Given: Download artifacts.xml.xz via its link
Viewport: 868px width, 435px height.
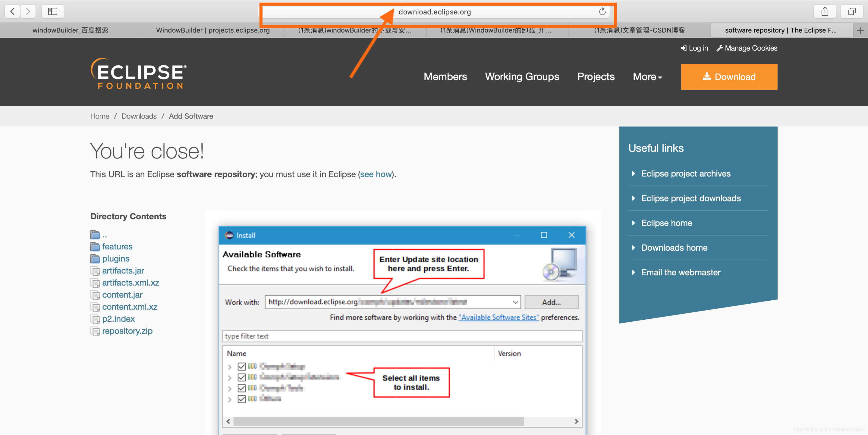Looking at the screenshot, I should (x=131, y=283).
